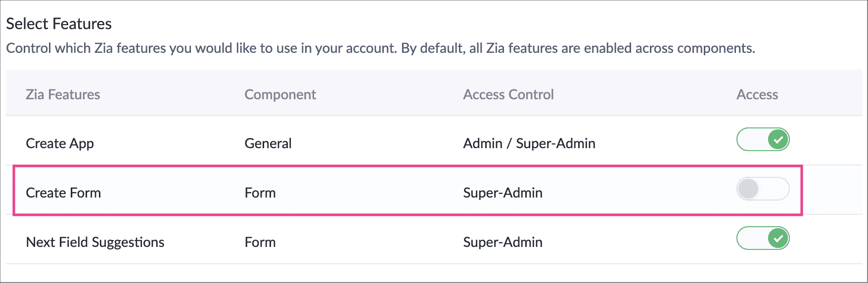Select Next Field Suggestions feature name
868x283 pixels.
click(x=95, y=242)
